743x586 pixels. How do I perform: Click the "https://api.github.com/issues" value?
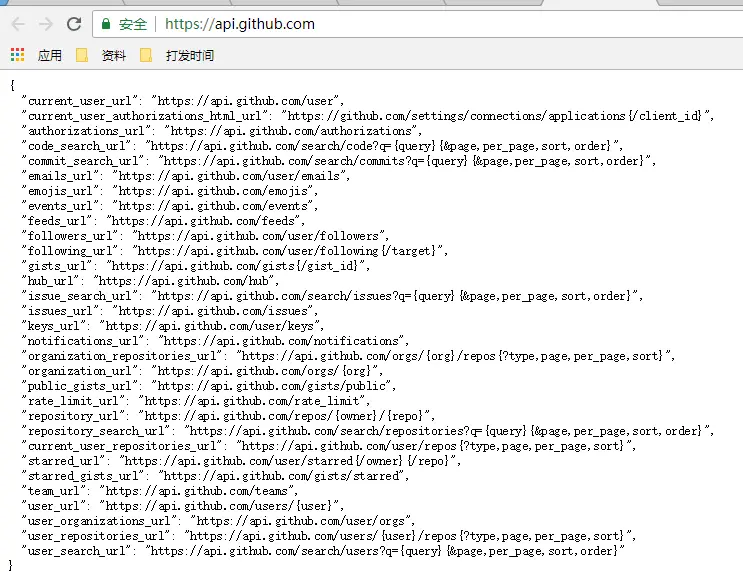point(213,311)
